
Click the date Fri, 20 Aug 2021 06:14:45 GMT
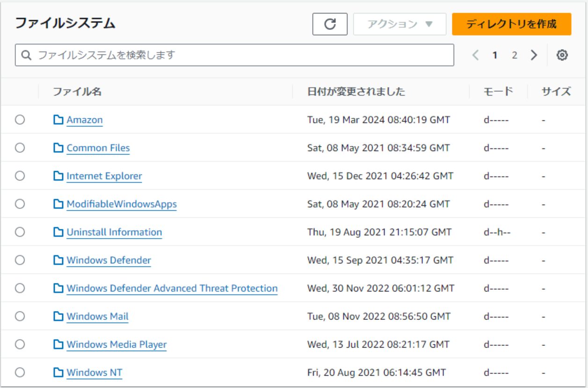[x=377, y=373]
